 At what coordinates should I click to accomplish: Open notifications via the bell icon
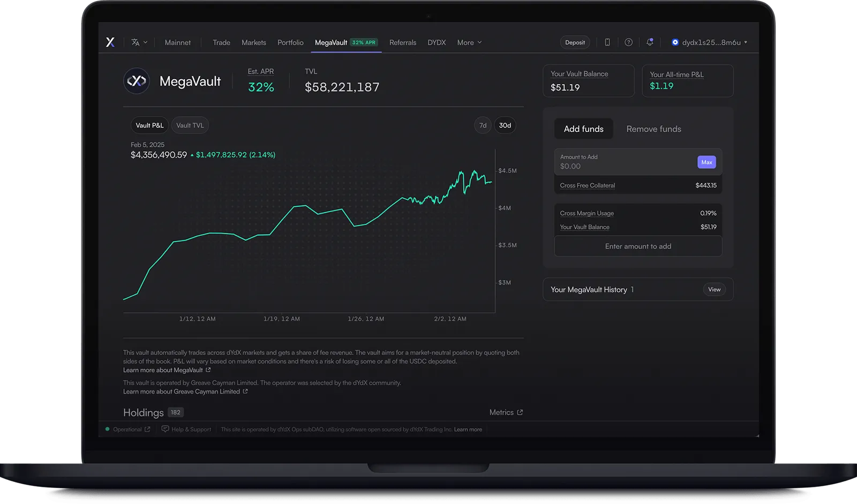[650, 42]
